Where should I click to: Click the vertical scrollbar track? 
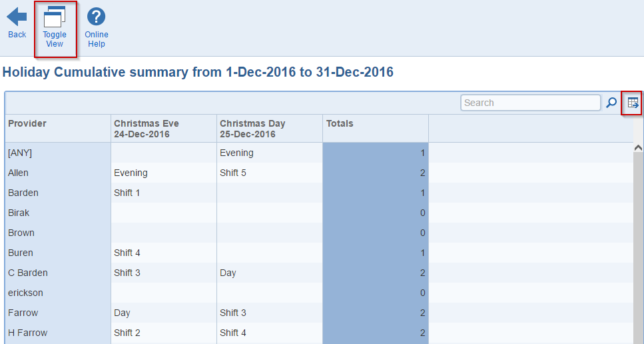(638, 247)
